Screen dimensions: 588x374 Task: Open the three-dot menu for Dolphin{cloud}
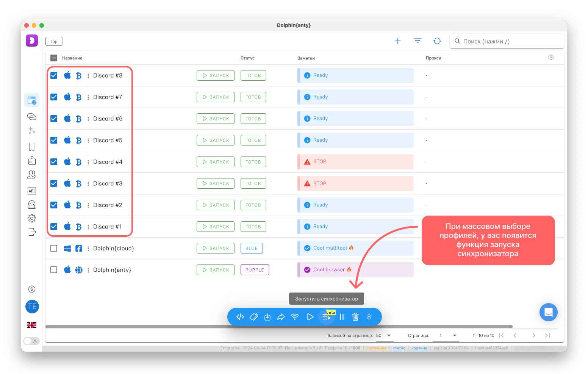click(x=88, y=249)
